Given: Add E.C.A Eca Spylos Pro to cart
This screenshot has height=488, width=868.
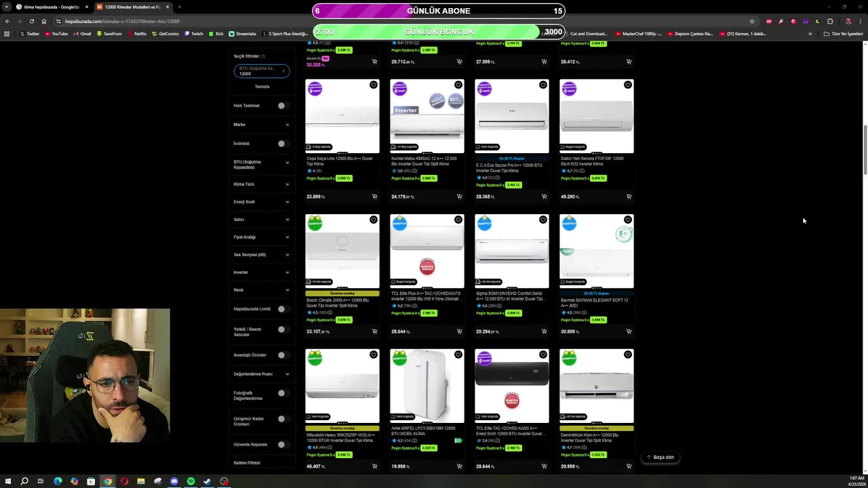Looking at the screenshot, I should click(544, 197).
